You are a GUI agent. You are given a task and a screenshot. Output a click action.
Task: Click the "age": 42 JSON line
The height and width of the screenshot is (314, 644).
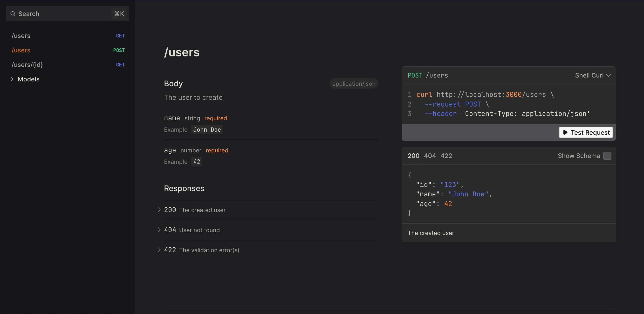pos(434,204)
